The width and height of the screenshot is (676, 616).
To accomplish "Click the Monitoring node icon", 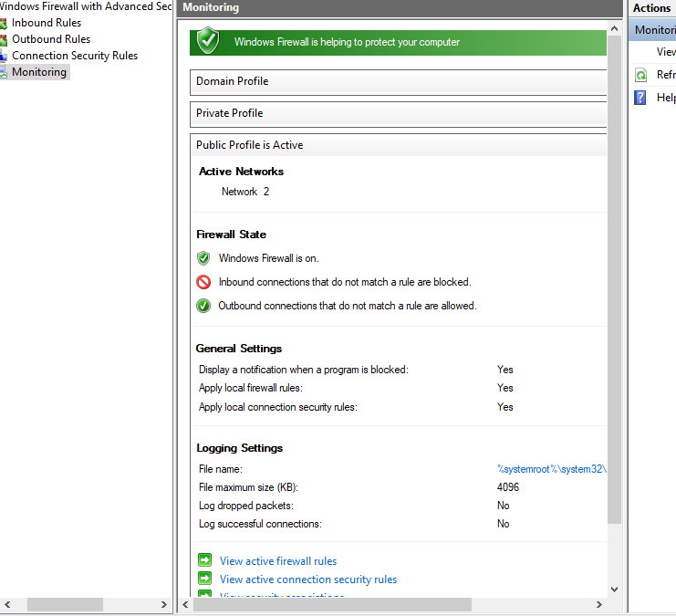I will [4, 72].
